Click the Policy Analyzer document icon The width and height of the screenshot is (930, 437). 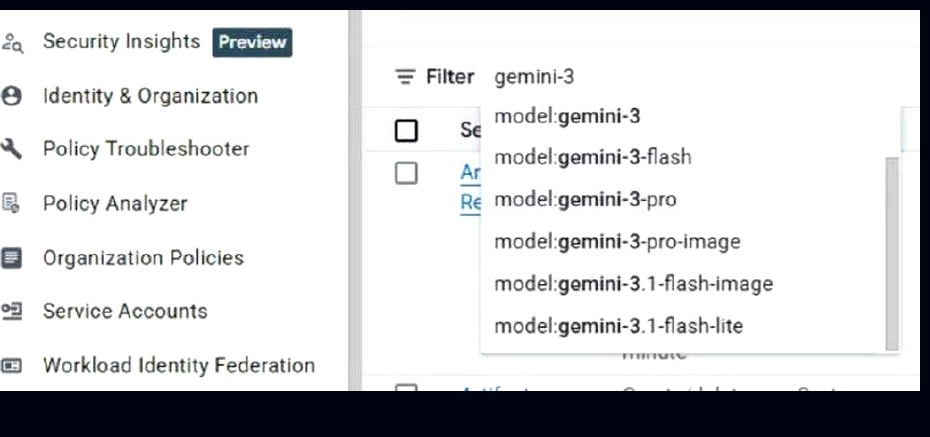coord(11,203)
